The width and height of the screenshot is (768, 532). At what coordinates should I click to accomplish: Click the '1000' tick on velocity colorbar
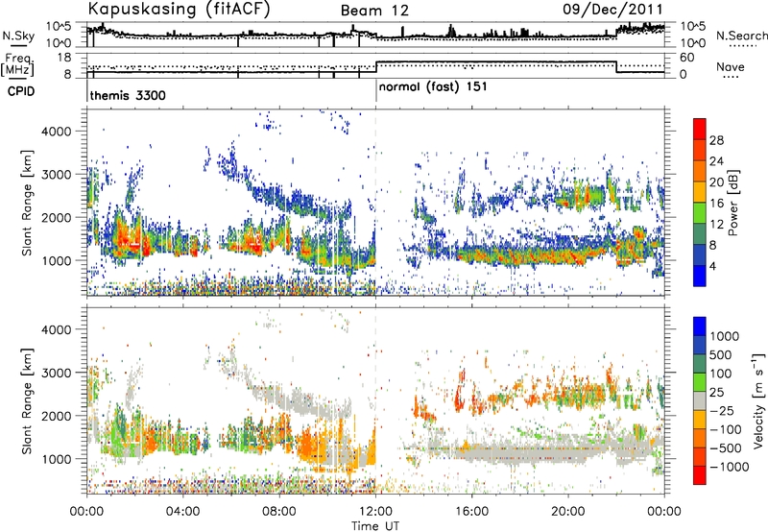tap(725, 336)
